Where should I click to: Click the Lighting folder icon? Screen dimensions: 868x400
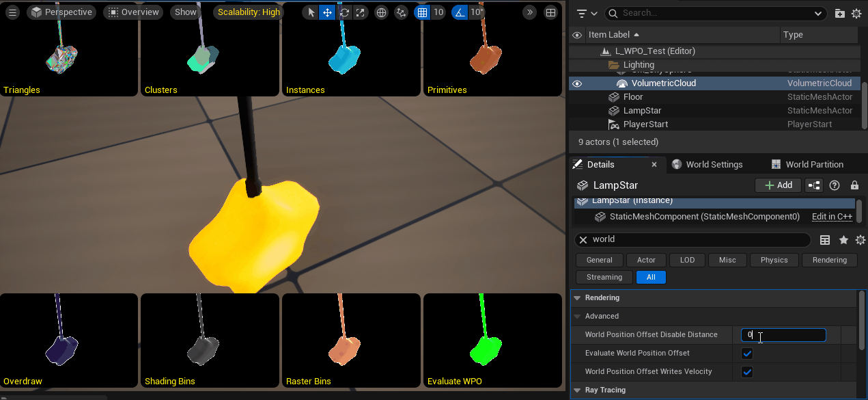[x=613, y=65]
